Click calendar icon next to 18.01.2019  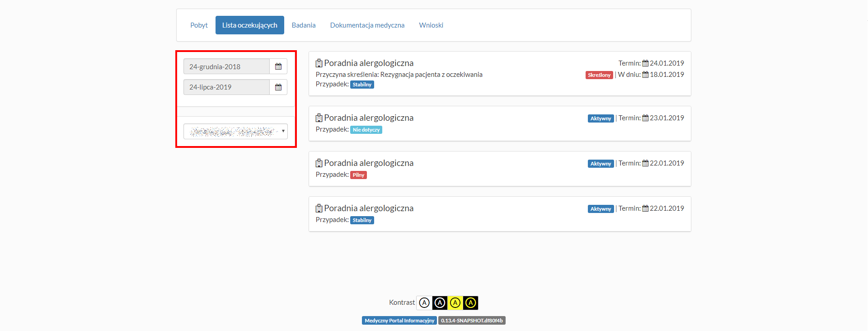645,75
